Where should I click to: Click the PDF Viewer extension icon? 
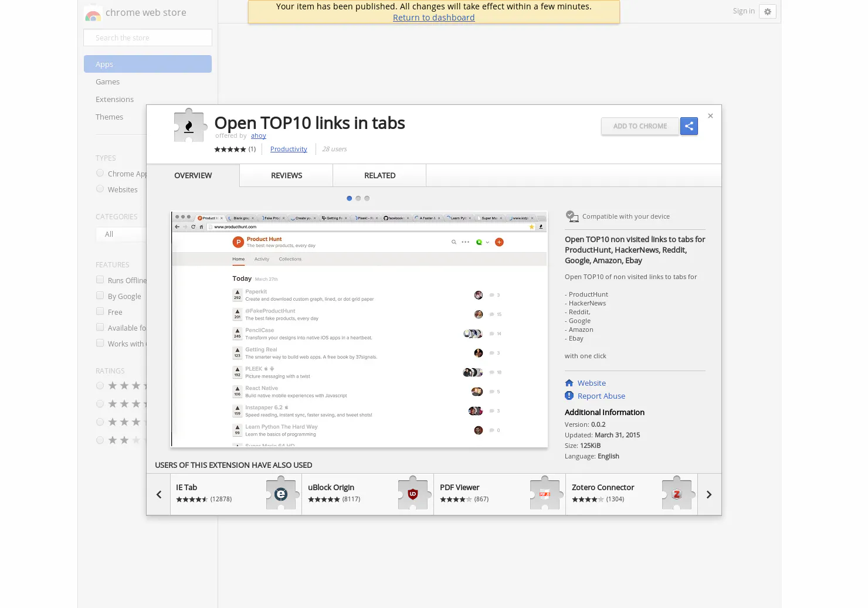[545, 493]
